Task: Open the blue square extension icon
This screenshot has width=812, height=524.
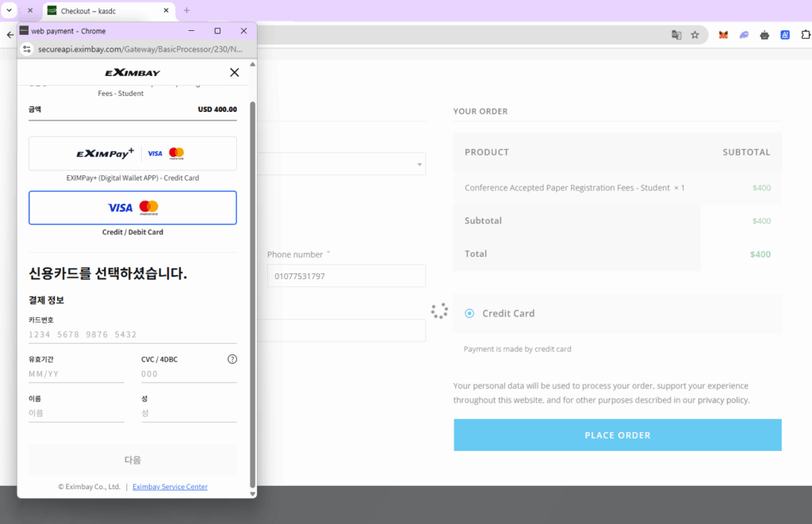Action: tap(785, 35)
